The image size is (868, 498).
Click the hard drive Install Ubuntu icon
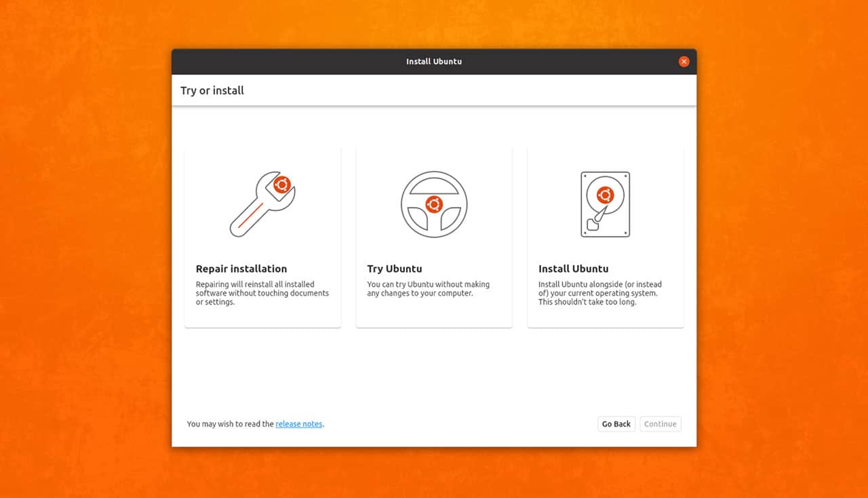(606, 204)
